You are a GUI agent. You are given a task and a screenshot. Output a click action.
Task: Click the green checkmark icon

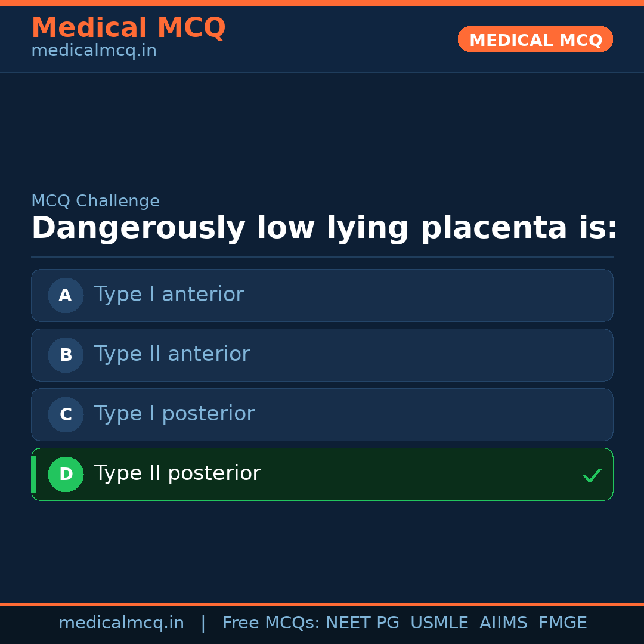[x=592, y=475]
